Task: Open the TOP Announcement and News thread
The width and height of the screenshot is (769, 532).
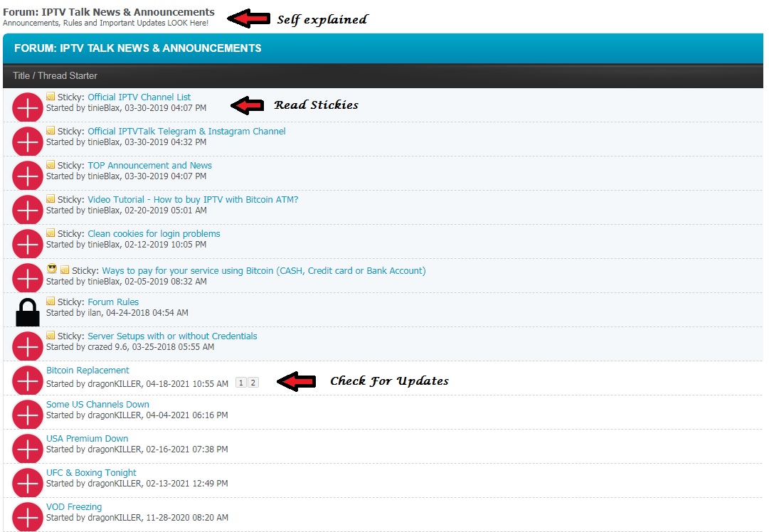Action: pyautogui.click(x=149, y=165)
